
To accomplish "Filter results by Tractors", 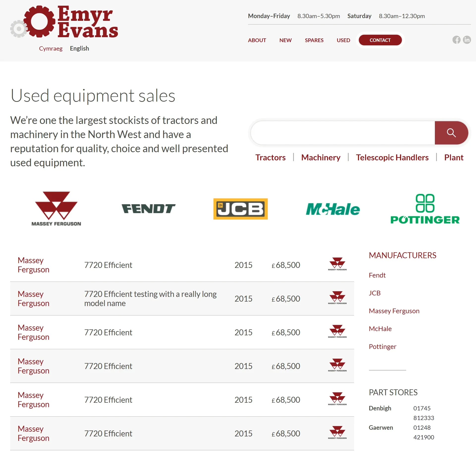I will (x=270, y=157).
